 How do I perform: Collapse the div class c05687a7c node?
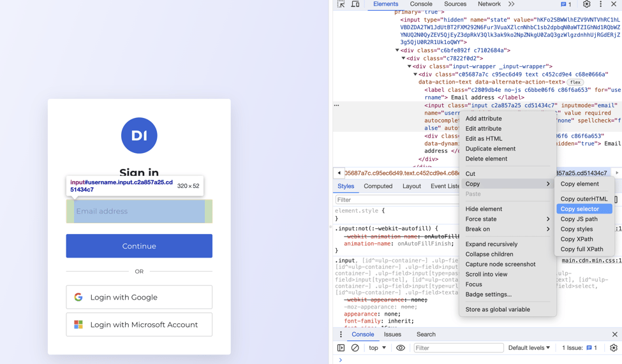(x=415, y=74)
